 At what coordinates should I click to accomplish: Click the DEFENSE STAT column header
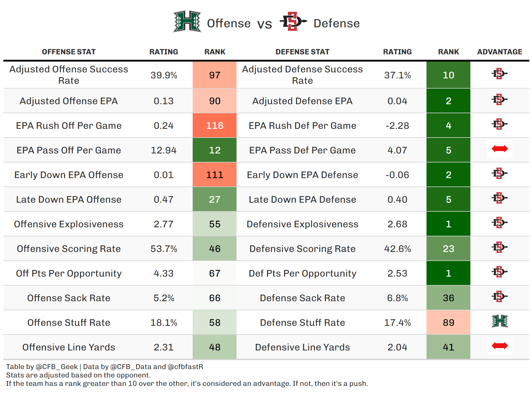tap(302, 52)
